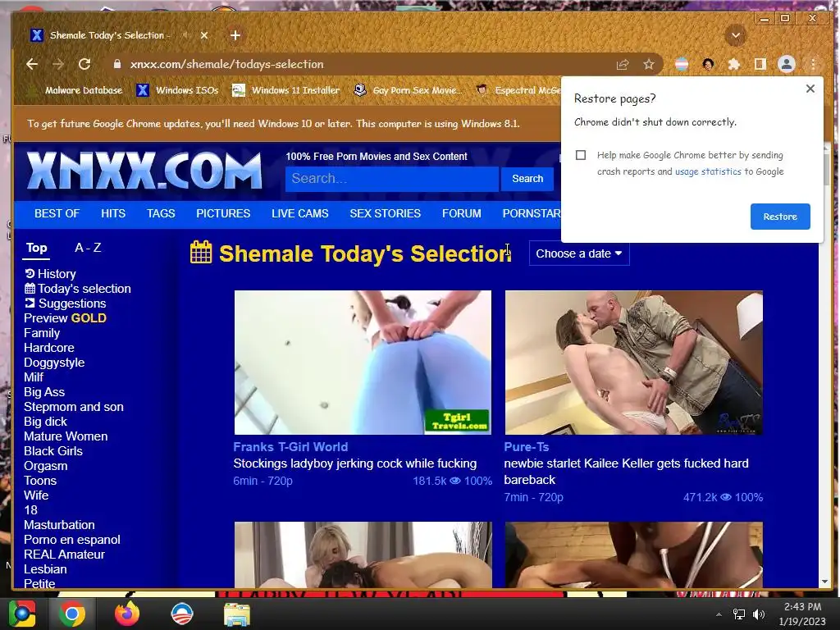
Task: Switch to the Top sidebar tab
Action: 36,248
